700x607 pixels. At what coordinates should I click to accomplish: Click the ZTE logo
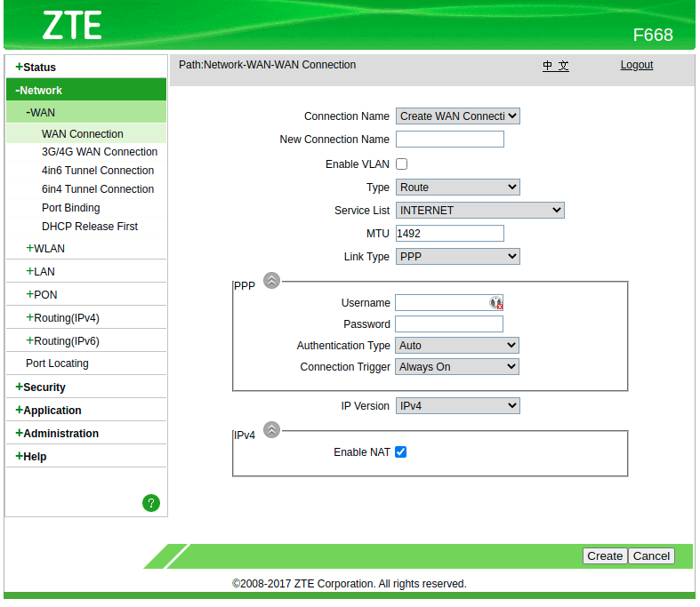click(x=72, y=26)
